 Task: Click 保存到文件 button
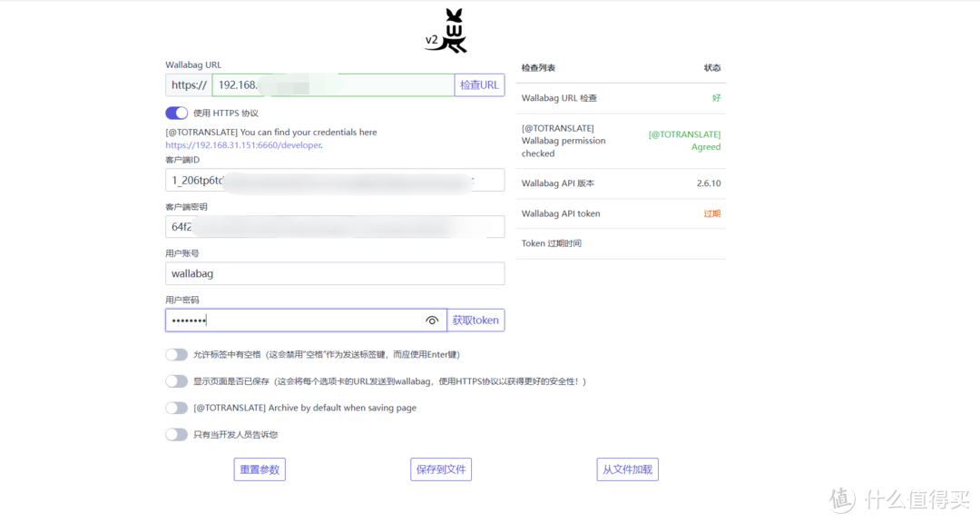[x=441, y=469]
